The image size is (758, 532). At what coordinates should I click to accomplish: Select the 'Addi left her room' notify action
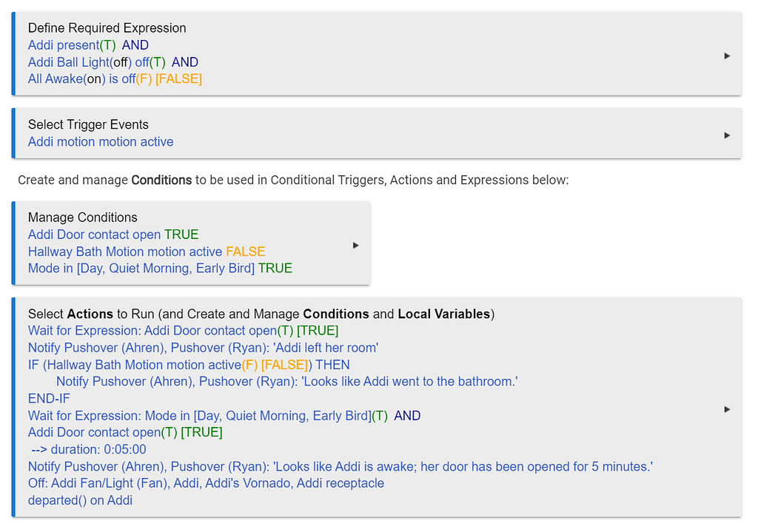click(203, 348)
